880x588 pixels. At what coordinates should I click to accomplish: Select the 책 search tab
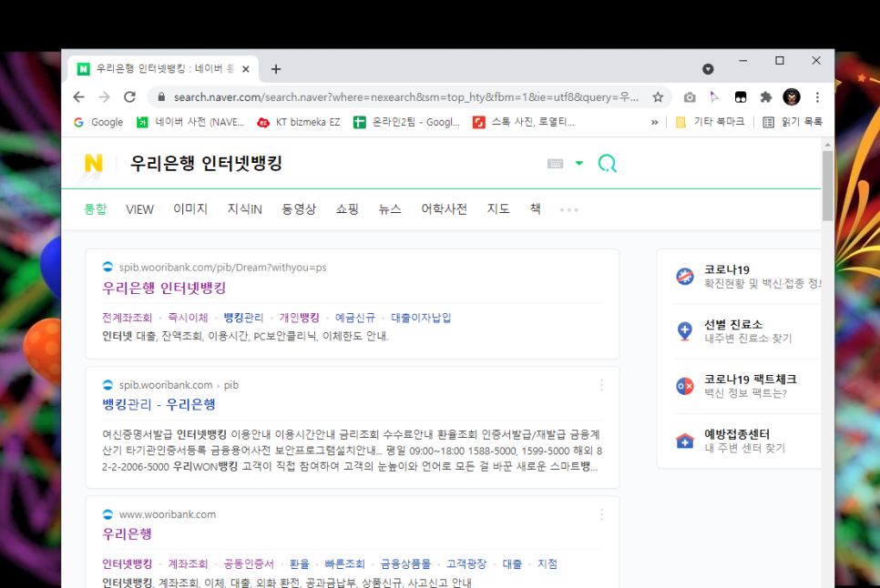536,209
